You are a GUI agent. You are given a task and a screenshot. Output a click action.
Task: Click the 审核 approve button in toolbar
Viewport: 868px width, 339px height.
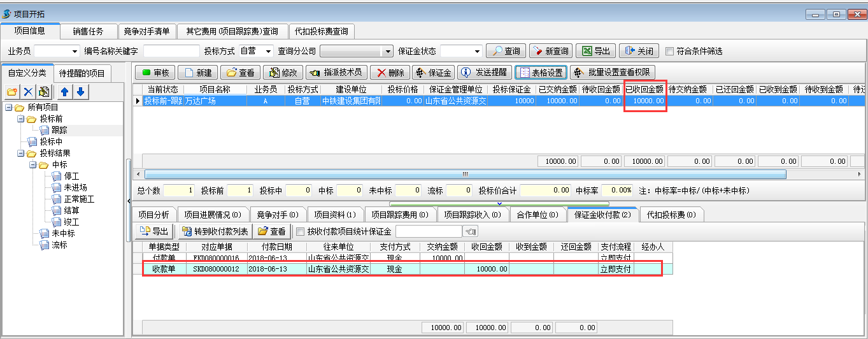[x=153, y=73]
